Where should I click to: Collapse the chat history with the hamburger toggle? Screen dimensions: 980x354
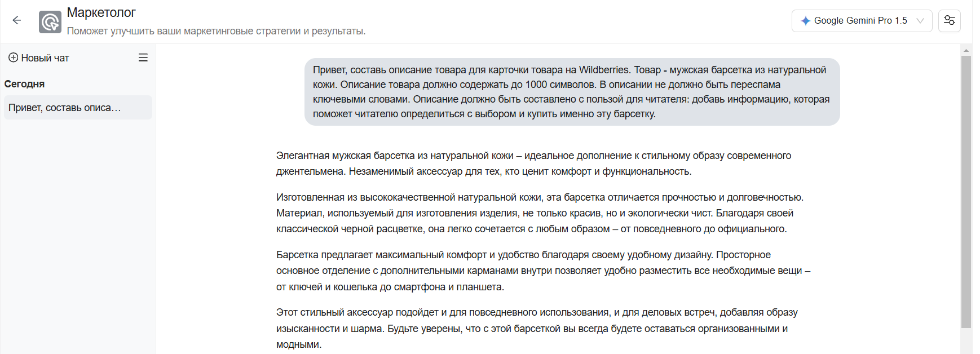[x=143, y=57]
